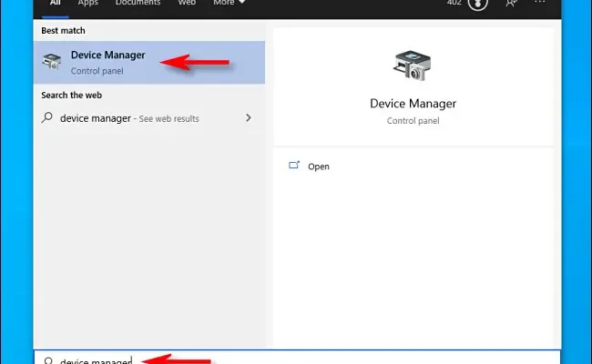Viewport: 592px width, 364px height.
Task: Open the Device Manager best match result
Action: click(149, 62)
